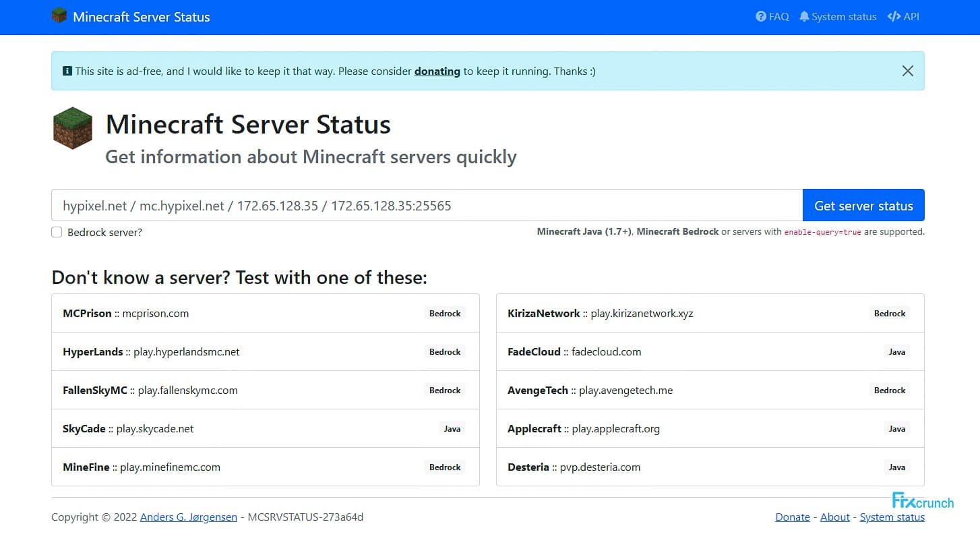The image size is (980, 547).
Task: Click the Bedrock badge on KirizaNetwork row
Action: [890, 314]
